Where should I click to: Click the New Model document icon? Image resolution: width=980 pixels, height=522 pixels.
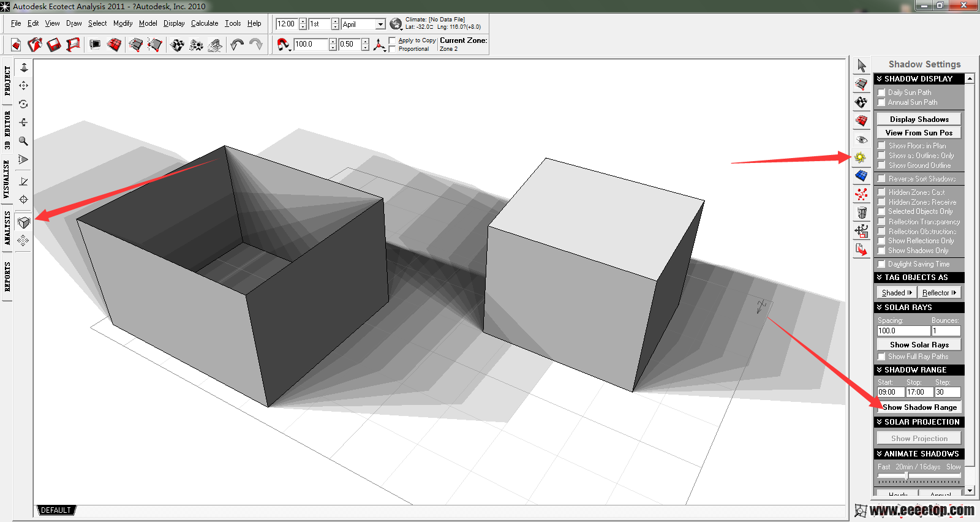16,45
